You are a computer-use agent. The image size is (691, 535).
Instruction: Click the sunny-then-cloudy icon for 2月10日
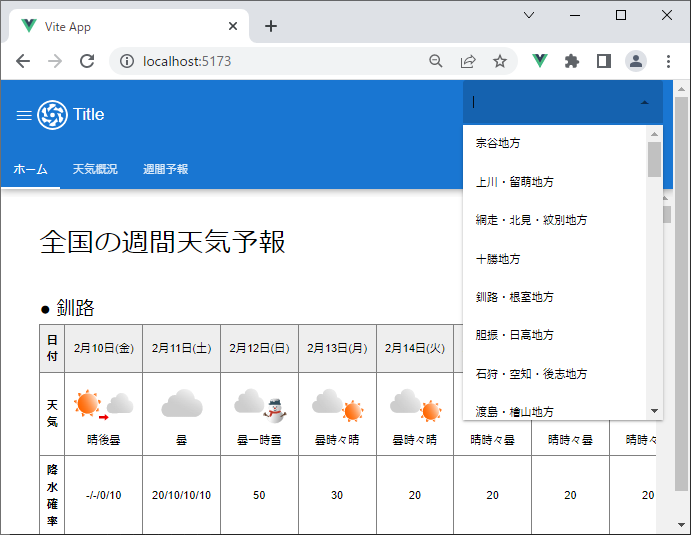[104, 405]
